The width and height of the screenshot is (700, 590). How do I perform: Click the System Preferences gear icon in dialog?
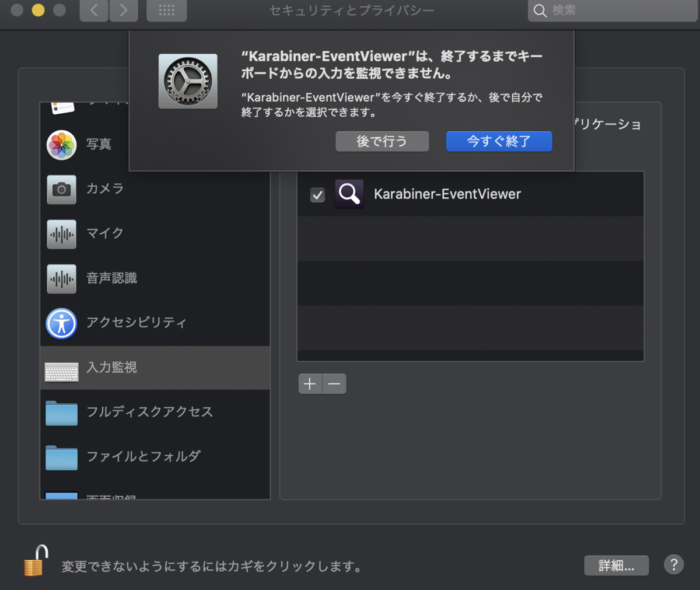pos(188,81)
